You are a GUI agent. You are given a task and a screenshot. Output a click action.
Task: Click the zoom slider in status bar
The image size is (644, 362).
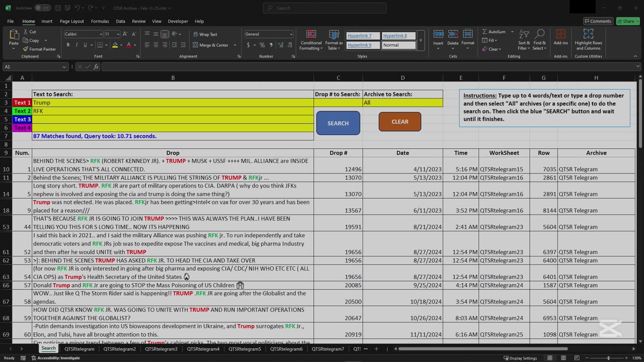pos(608,358)
